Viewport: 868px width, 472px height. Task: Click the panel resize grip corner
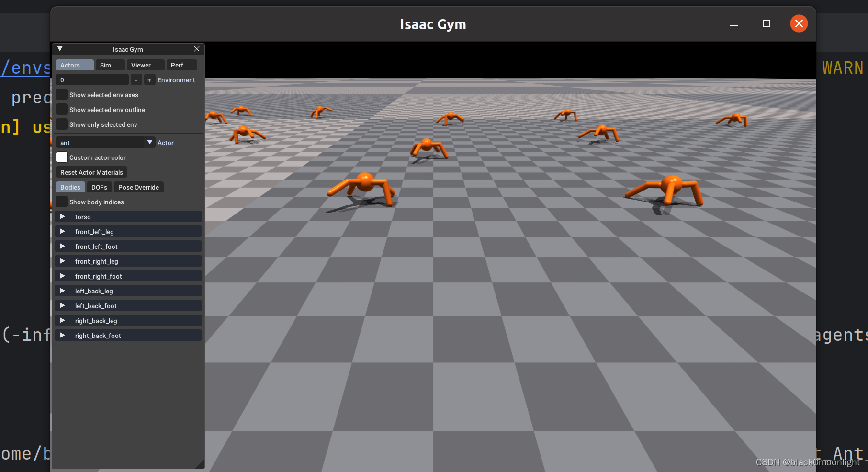click(x=201, y=464)
